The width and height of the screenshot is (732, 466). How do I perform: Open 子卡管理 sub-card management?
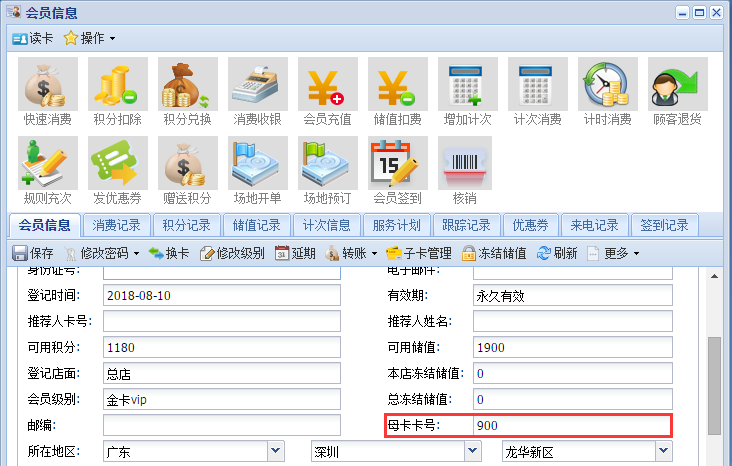pos(419,253)
